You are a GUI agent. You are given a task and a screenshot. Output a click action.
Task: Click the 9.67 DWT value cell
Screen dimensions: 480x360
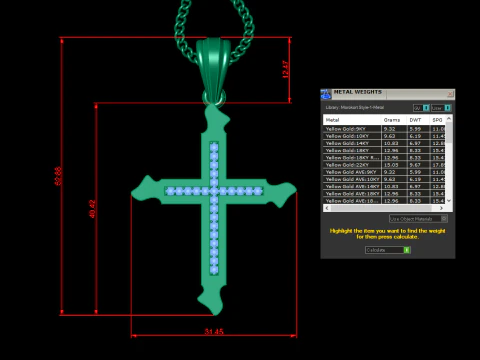(418, 165)
